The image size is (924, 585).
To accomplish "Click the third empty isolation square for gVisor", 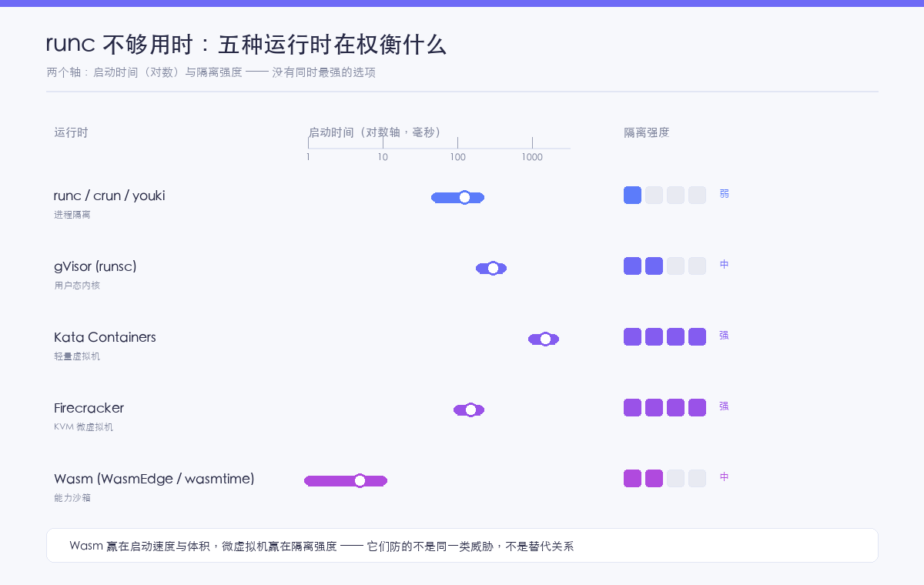I will pos(675,266).
